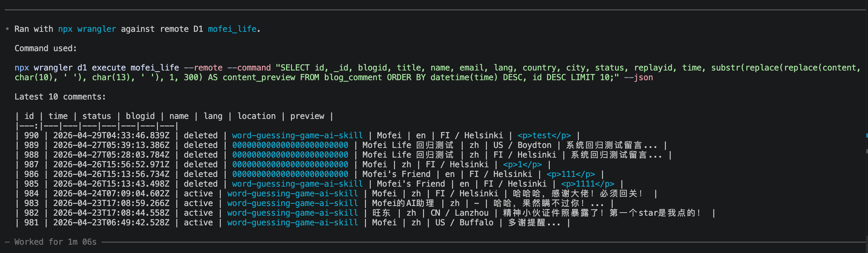Click the 'mofei_life.' database name link
This screenshot has height=253, width=868.
coord(234,29)
